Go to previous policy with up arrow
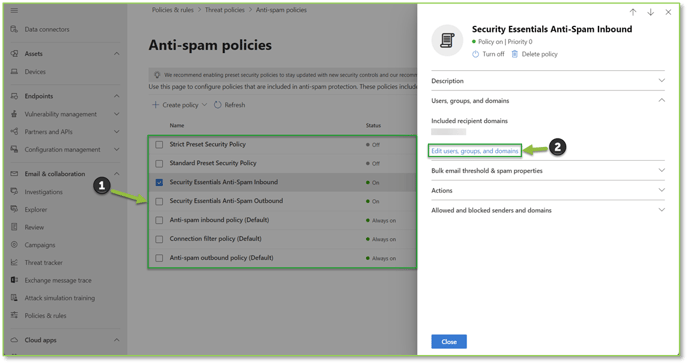The image size is (688, 364). click(x=633, y=12)
